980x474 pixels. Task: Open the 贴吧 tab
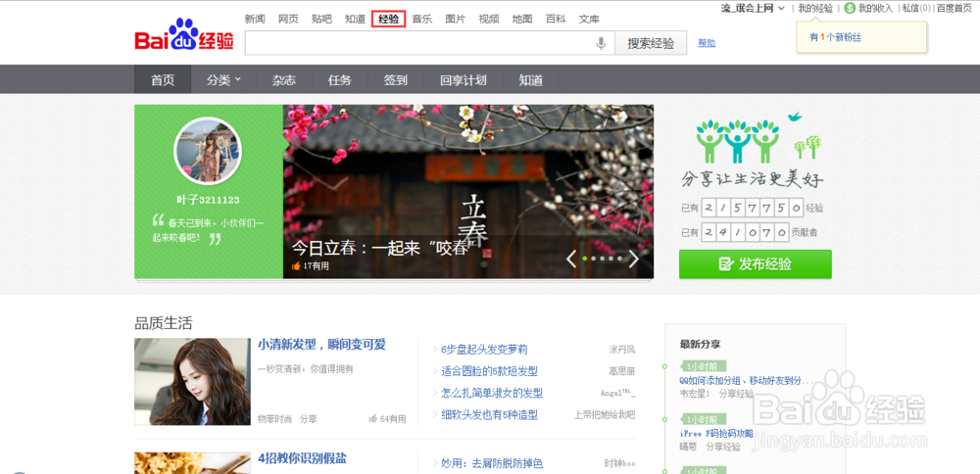[x=321, y=19]
